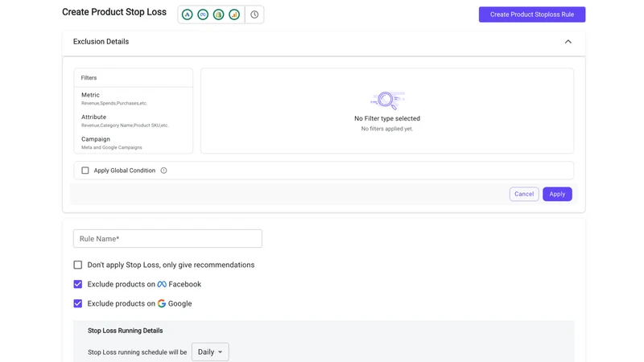
Task: Click info icon beside Apply Global Condition
Action: click(164, 171)
